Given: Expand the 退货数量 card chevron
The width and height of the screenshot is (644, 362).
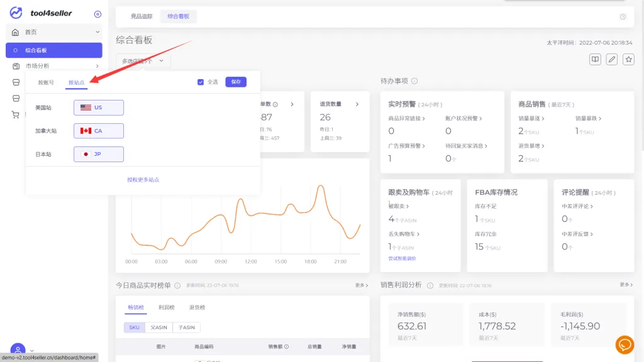Looking at the screenshot, I should click(357, 104).
